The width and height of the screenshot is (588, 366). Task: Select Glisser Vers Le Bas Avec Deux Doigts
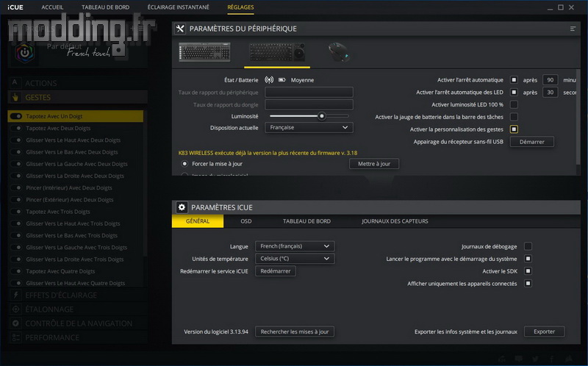pos(76,152)
